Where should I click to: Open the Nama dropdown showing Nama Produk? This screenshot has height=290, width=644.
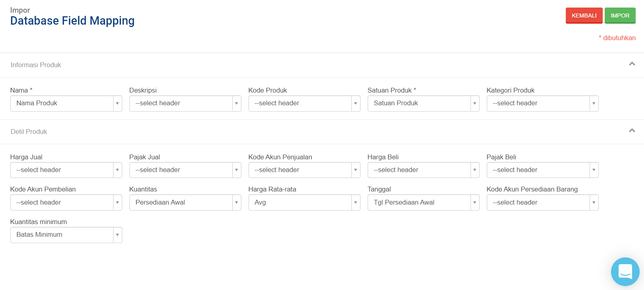pyautogui.click(x=66, y=103)
